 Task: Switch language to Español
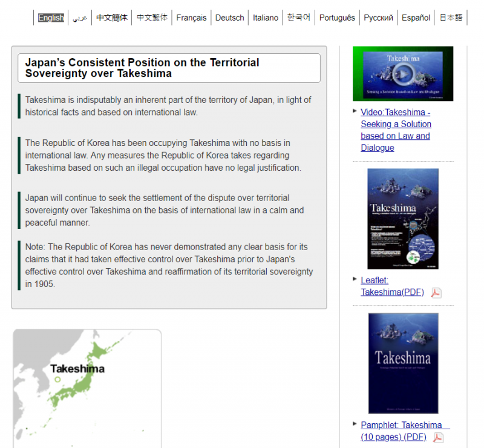pos(416,18)
